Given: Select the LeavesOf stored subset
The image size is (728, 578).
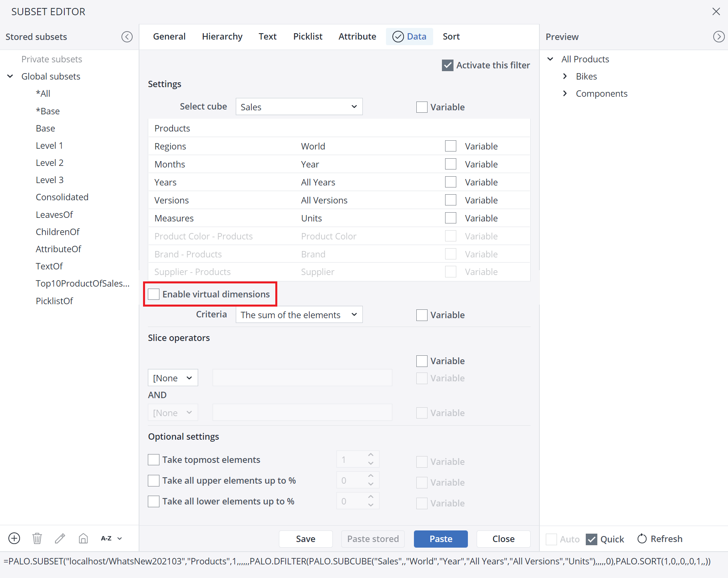Looking at the screenshot, I should pyautogui.click(x=54, y=215).
